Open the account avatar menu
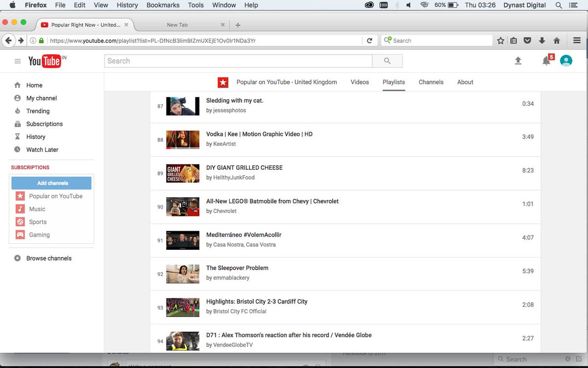Image resolution: width=588 pixels, height=368 pixels. click(566, 61)
